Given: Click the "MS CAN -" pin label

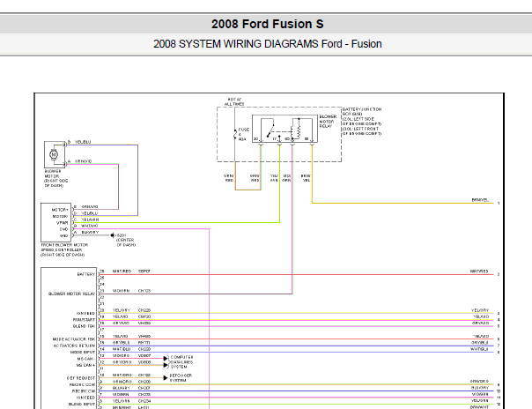Looking at the screenshot, I should click(x=85, y=359).
